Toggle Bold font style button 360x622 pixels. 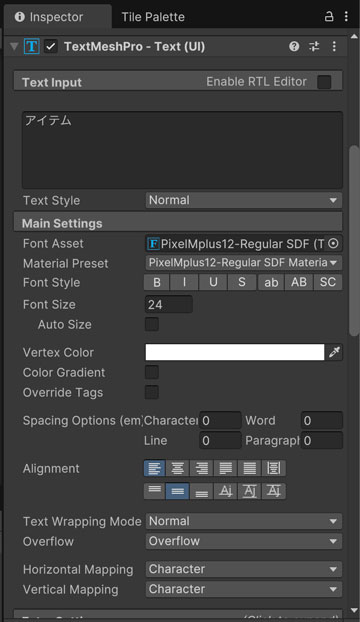click(157, 282)
